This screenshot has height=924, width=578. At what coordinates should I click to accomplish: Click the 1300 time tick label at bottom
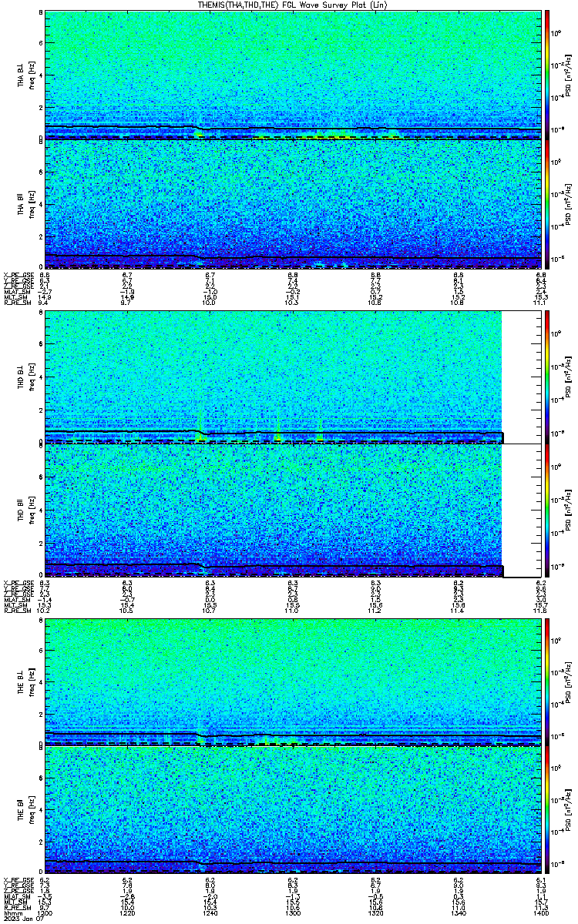pos(293,915)
